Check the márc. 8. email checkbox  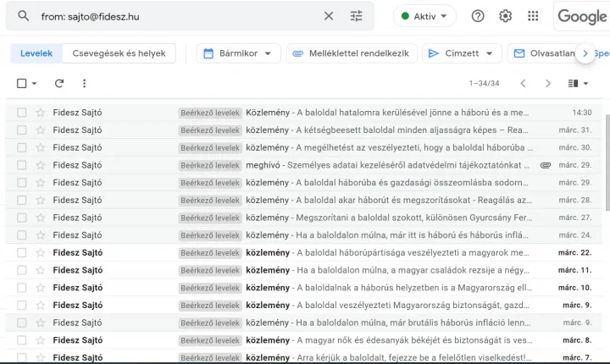pos(22,340)
